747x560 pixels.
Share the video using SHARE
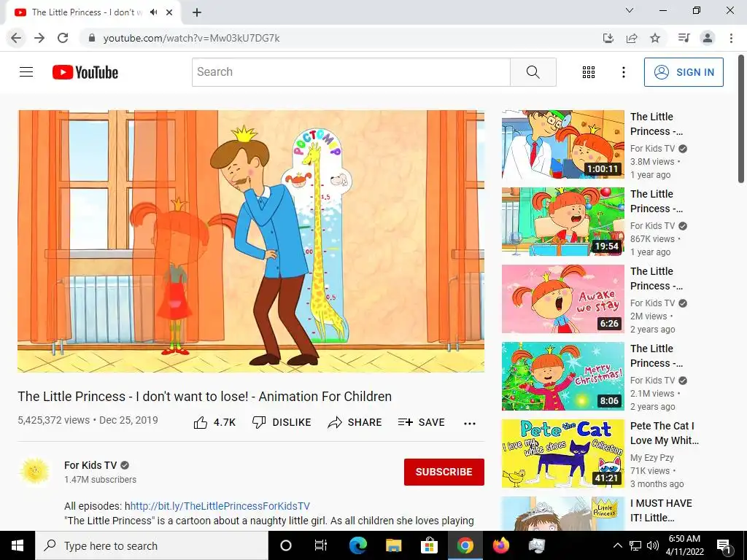pos(355,422)
